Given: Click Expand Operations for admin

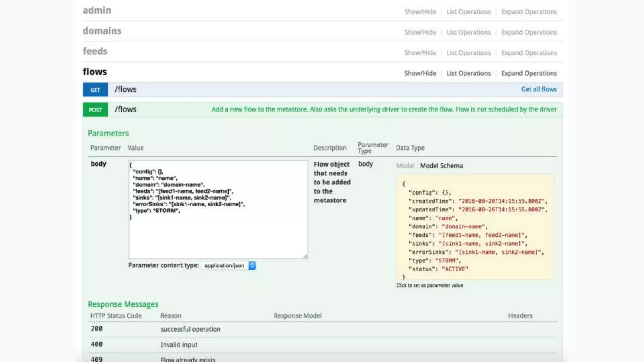Looking at the screenshot, I should [529, 12].
